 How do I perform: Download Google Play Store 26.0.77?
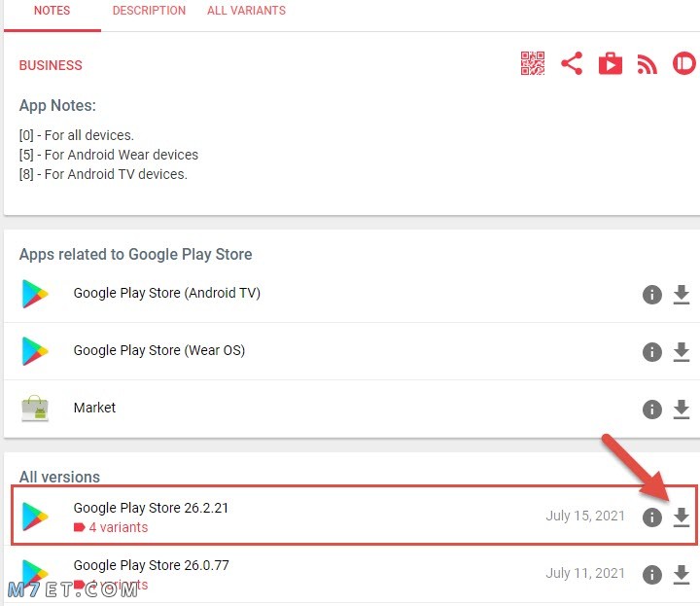pyautogui.click(x=682, y=574)
